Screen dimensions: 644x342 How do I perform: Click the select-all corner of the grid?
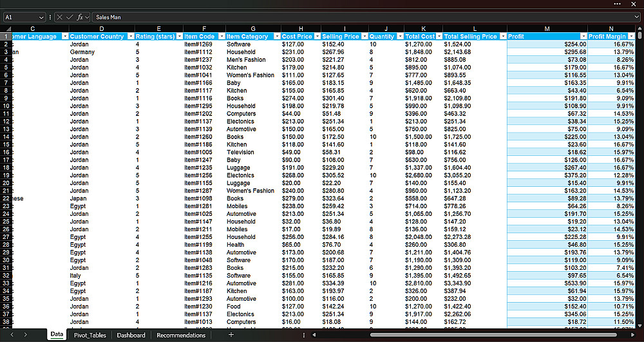(6, 28)
